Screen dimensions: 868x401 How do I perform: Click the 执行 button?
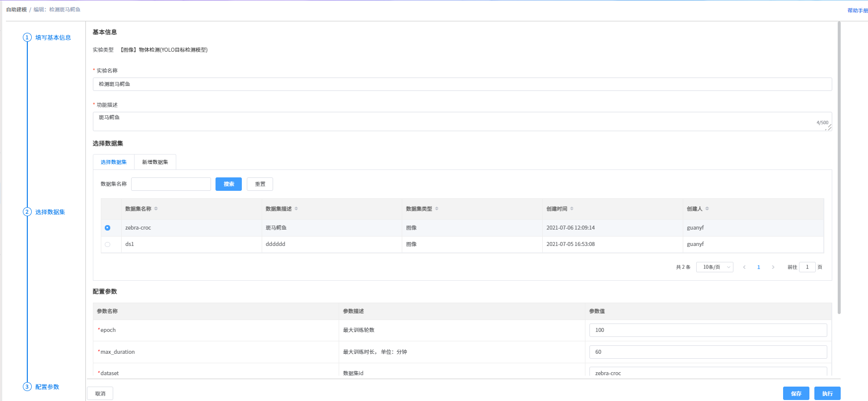pos(827,394)
